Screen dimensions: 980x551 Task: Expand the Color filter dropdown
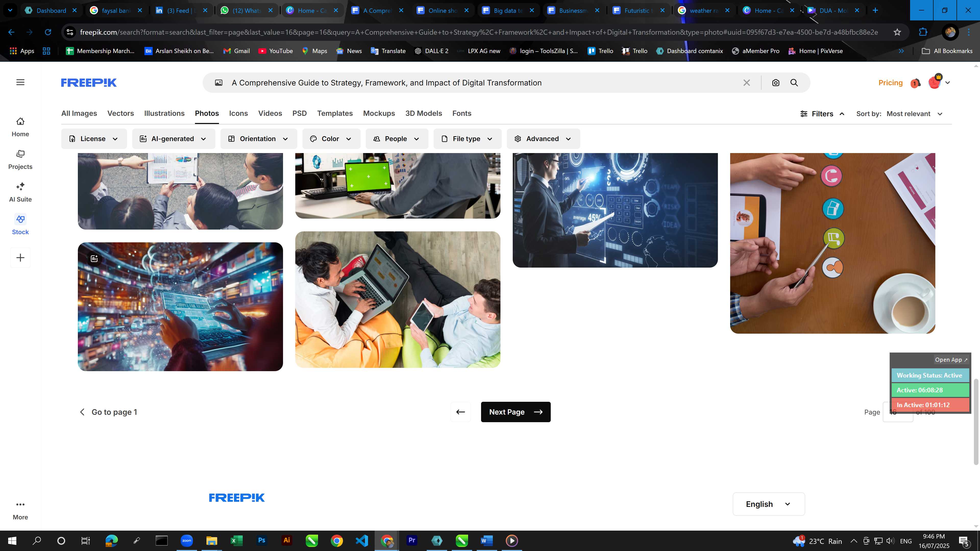331,139
